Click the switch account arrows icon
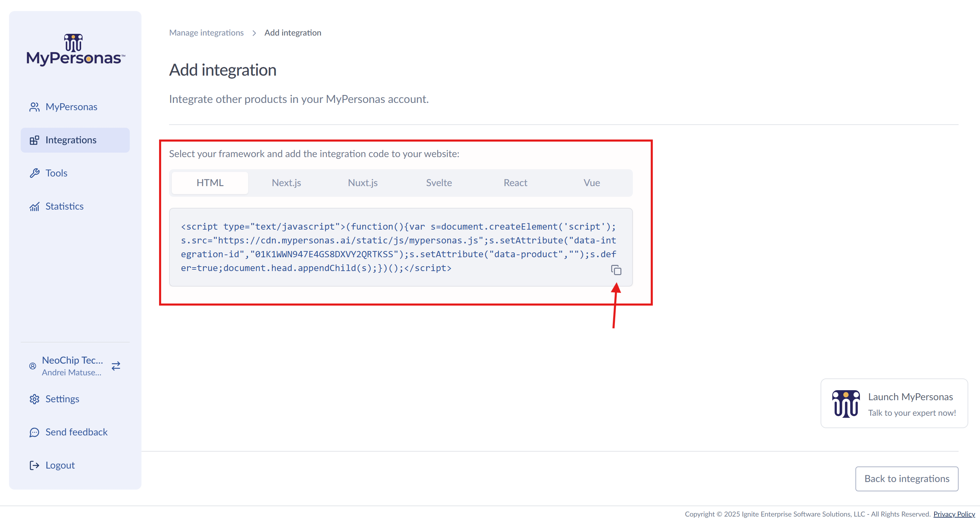This screenshot has height=520, width=980. pos(116,366)
